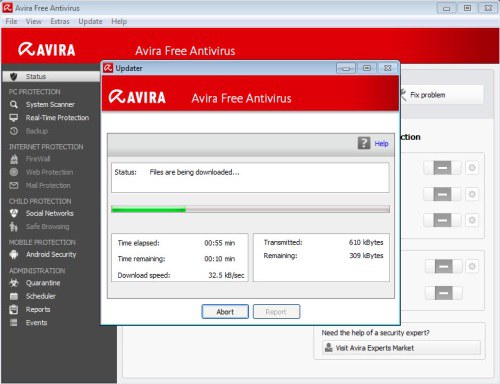The image size is (500, 384).
Task: Abort the update download
Action: [x=225, y=312]
